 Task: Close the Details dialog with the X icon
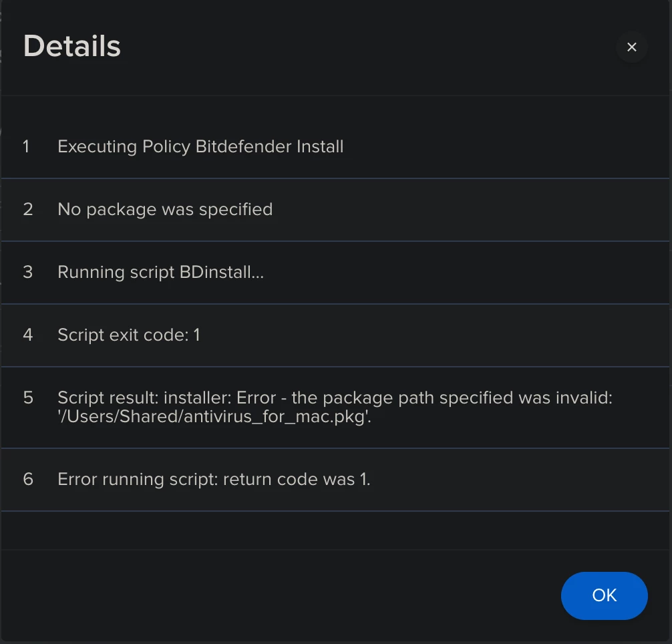(x=631, y=47)
